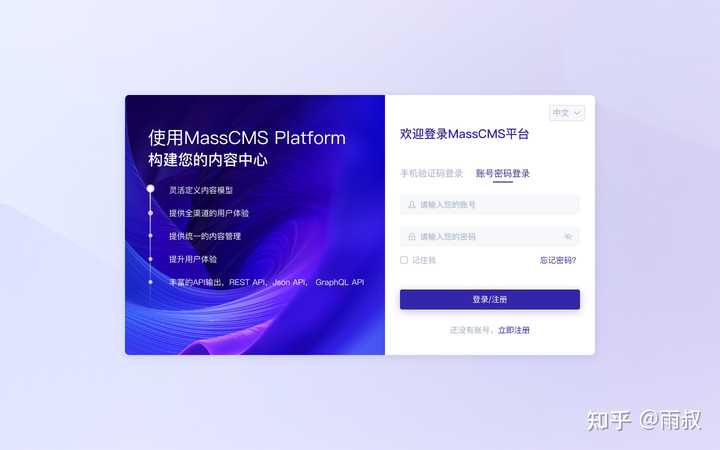
Task: Click the lock icon in password field
Action: [x=412, y=236]
